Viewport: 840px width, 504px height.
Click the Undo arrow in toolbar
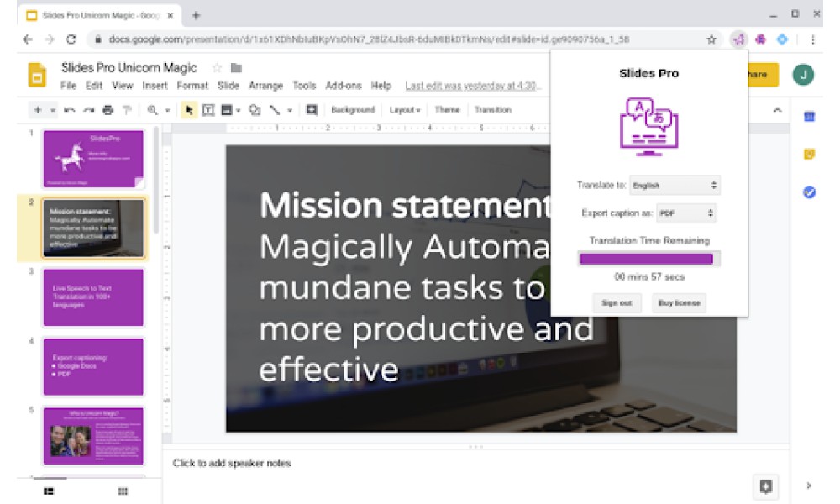[x=69, y=110]
